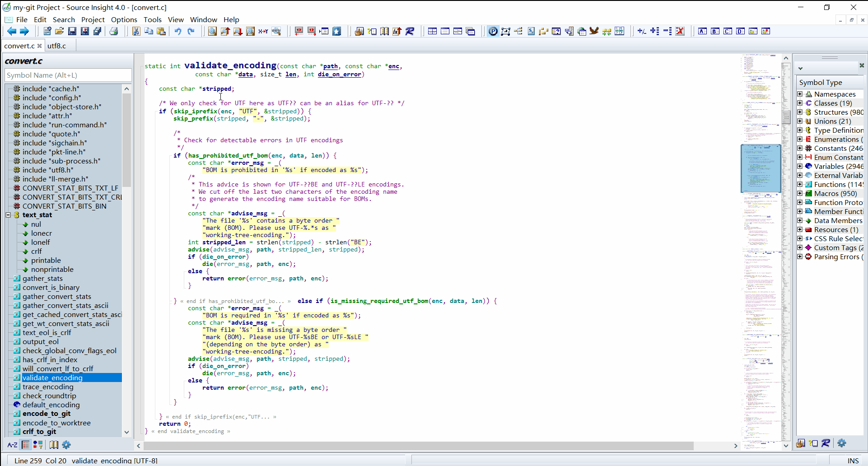Open the Search menu
Image resolution: width=868 pixels, height=466 pixels.
(64, 19)
